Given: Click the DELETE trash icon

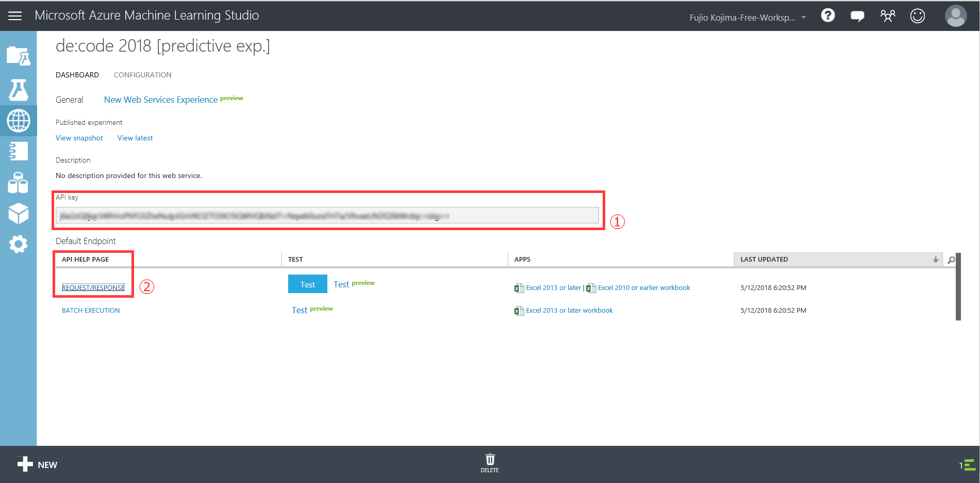Looking at the screenshot, I should coord(490,463).
